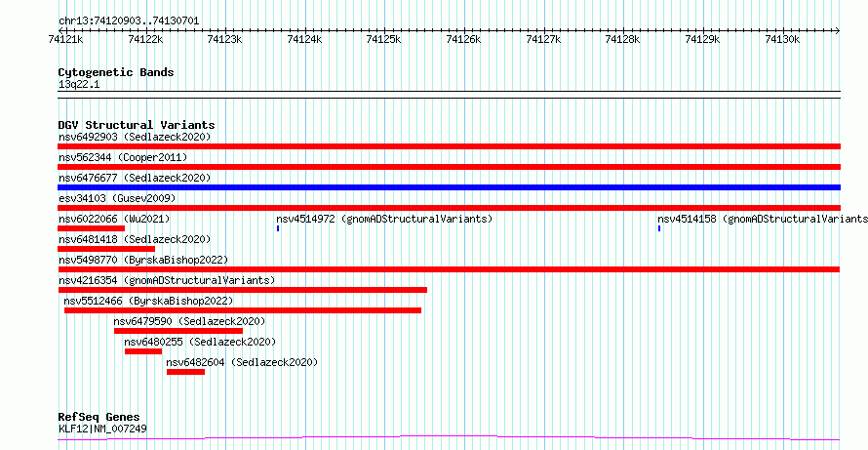Click the nsv6479590 (Sedlazeck2020) label
The height and width of the screenshot is (450, 868).
point(189,321)
